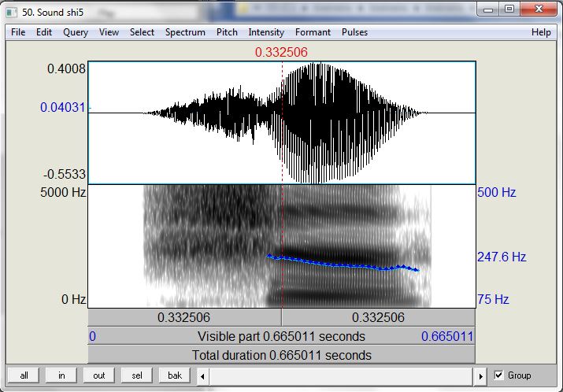The image size is (563, 392).
Task: Open the Edit menu
Action: click(44, 32)
